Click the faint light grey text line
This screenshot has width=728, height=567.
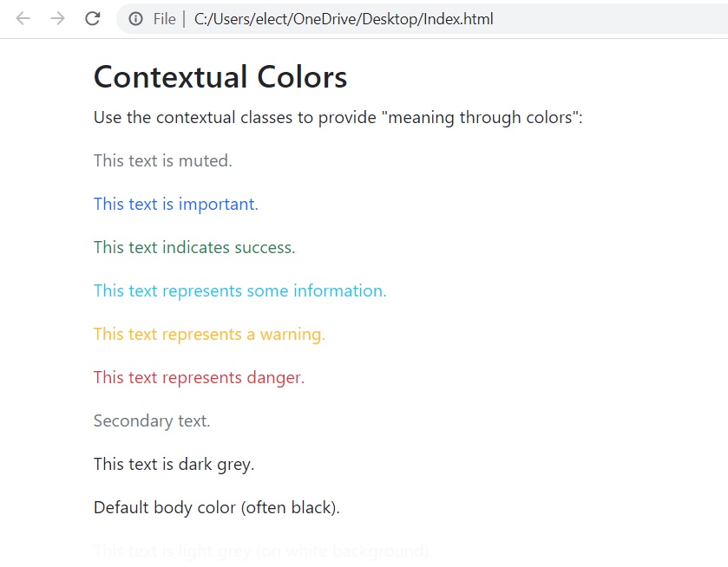tap(263, 551)
